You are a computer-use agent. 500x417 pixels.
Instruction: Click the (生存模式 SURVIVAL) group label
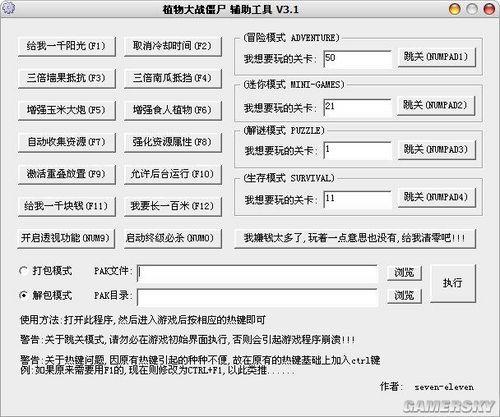click(289, 178)
